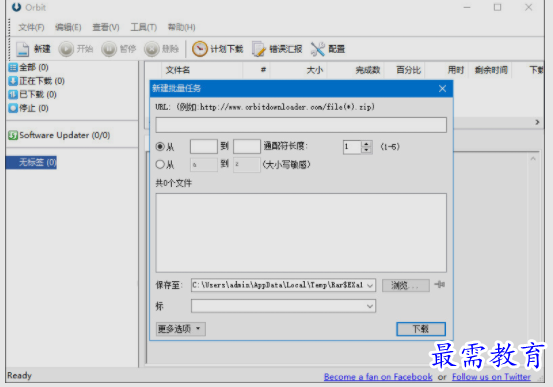The width and height of the screenshot is (553, 387).
Task: Select 已下载 (0) category
Action: [x=32, y=94]
